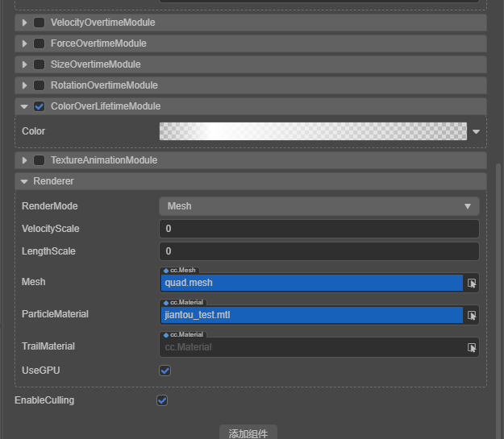
Task: Expand the RotationOvertimeModule section
Action: 24,85
